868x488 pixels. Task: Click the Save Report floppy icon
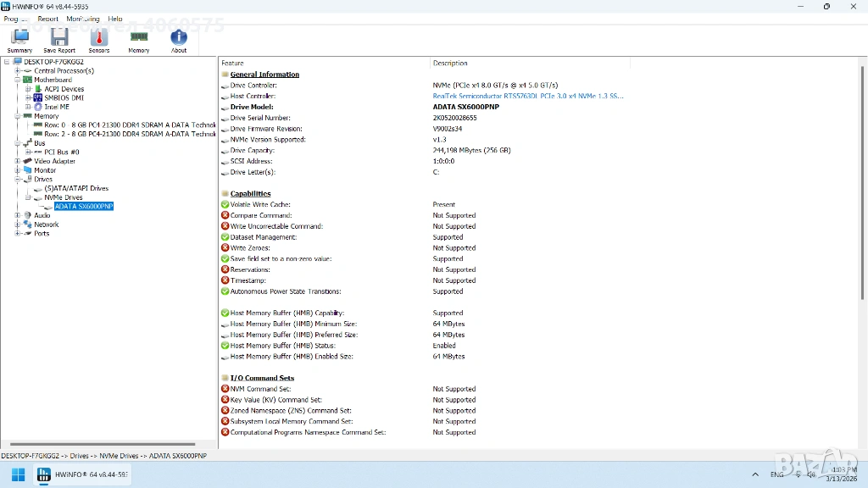coord(59,40)
